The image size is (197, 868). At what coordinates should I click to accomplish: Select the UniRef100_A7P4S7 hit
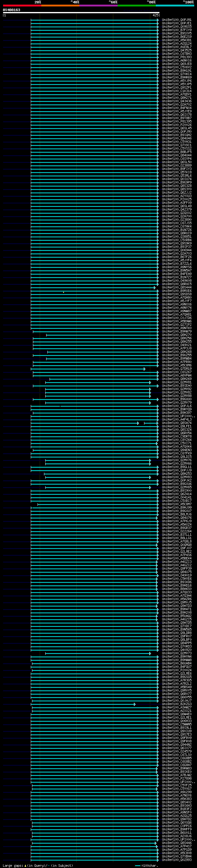click(177, 846)
